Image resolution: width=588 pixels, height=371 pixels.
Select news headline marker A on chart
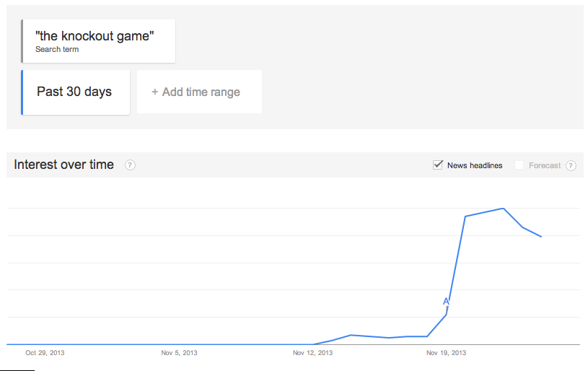[x=446, y=301]
